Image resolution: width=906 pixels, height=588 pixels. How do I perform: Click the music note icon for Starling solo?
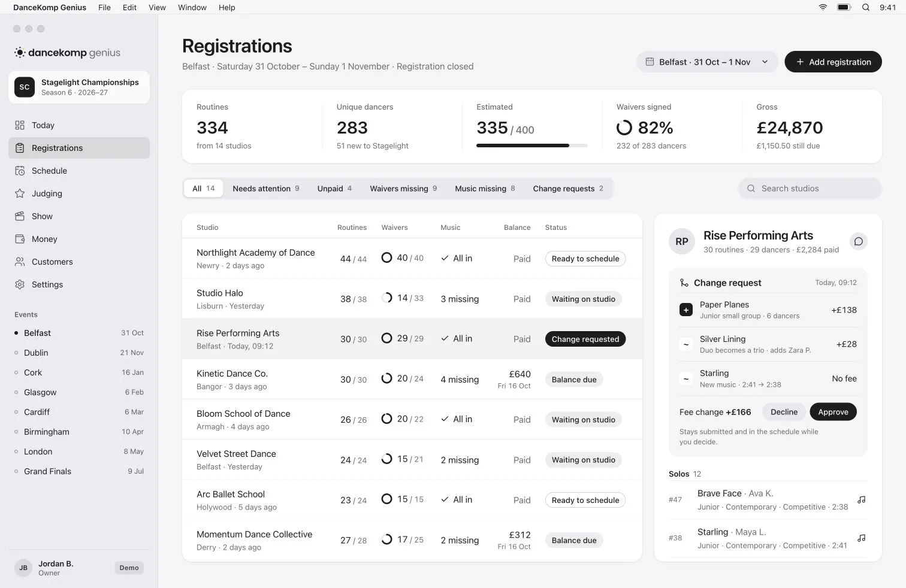pos(862,538)
